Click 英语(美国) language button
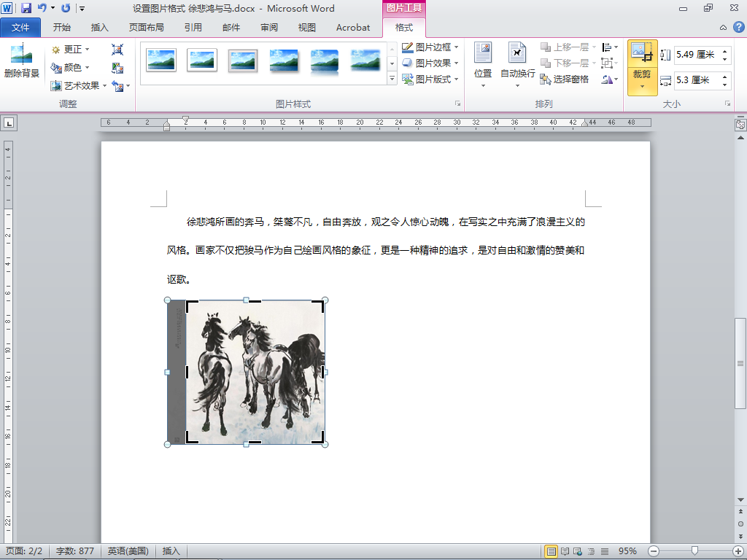747x560 pixels. pyautogui.click(x=128, y=551)
